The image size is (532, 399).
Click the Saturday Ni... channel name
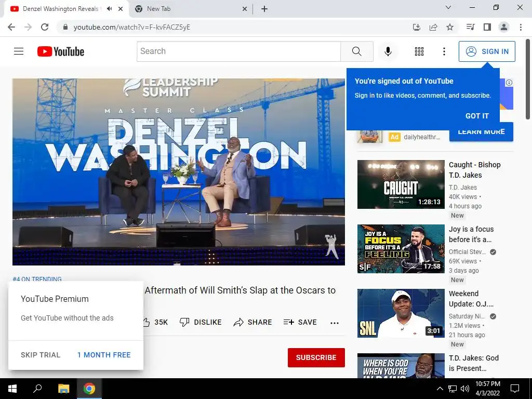pos(467,316)
